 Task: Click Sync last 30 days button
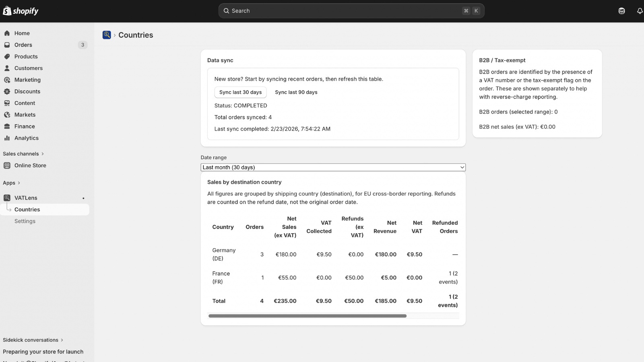(240, 92)
